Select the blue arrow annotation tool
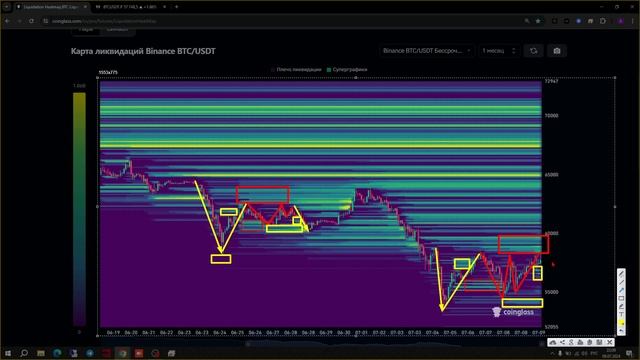 621,290
